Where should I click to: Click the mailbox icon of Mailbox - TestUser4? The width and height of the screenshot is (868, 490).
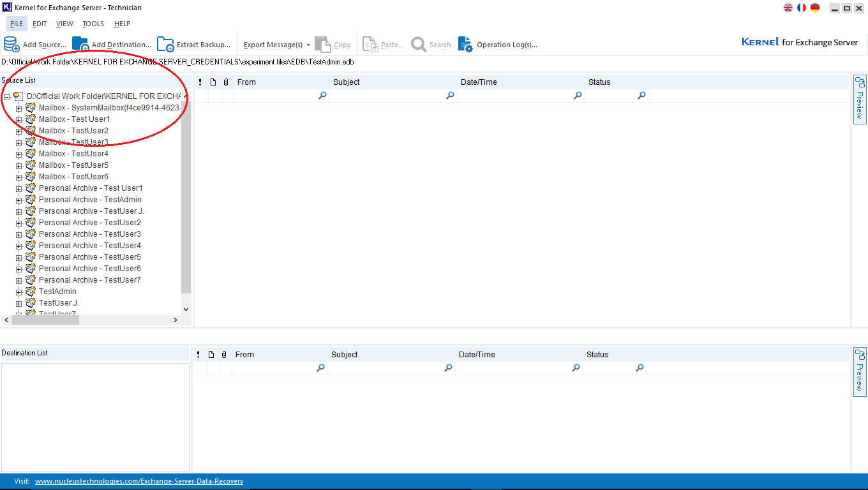[31, 153]
